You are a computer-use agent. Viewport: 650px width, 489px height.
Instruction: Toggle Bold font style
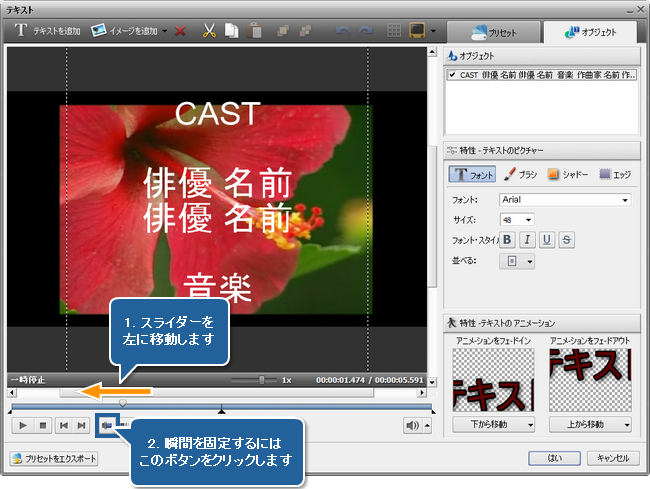pos(507,240)
